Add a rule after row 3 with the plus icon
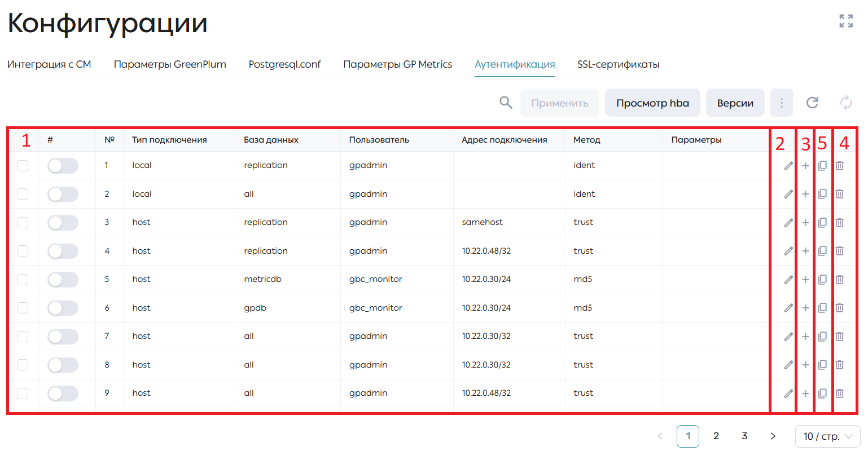Image resolution: width=868 pixels, height=455 pixels. point(805,223)
